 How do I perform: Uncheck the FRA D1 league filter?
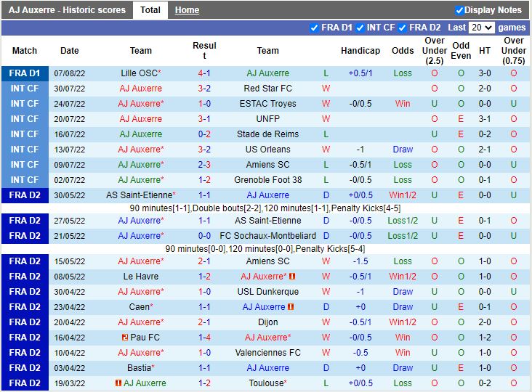[x=314, y=28]
